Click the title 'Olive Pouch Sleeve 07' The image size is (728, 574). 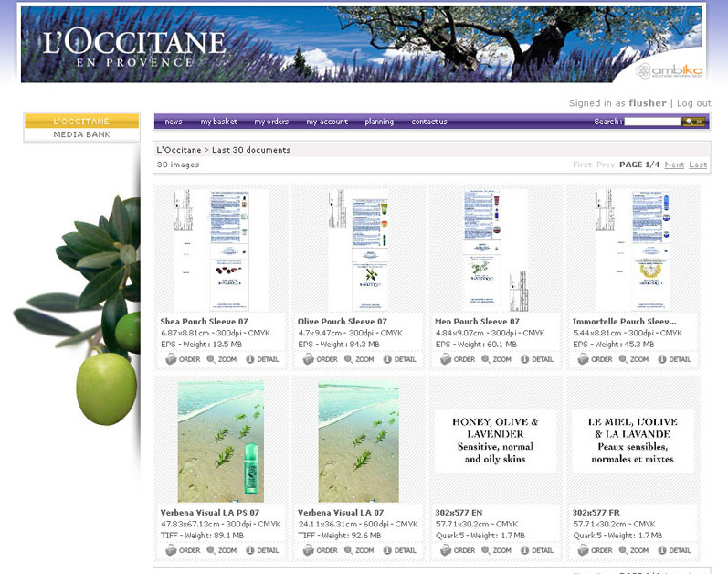[343, 322]
